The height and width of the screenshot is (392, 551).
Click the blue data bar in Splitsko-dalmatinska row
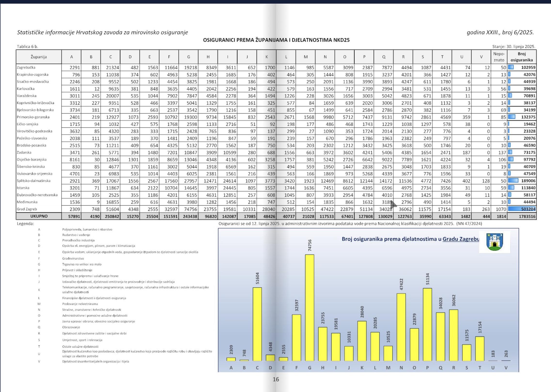pyautogui.click(x=513, y=181)
